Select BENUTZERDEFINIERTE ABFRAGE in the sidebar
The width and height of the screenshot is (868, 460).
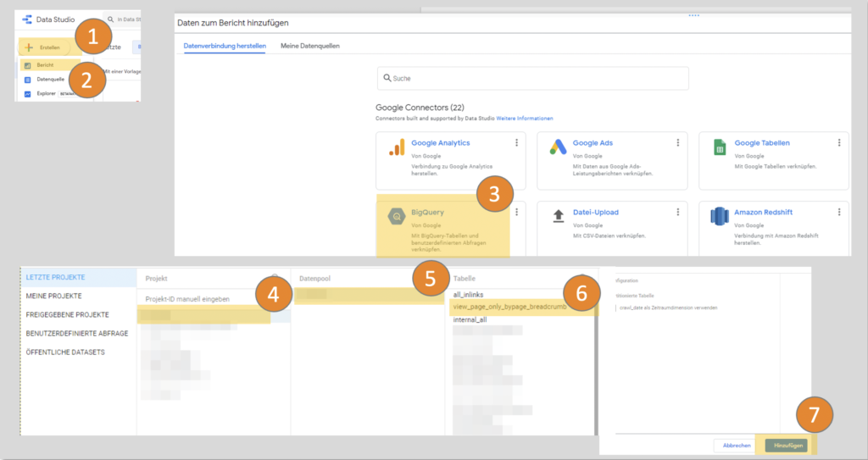click(79, 333)
